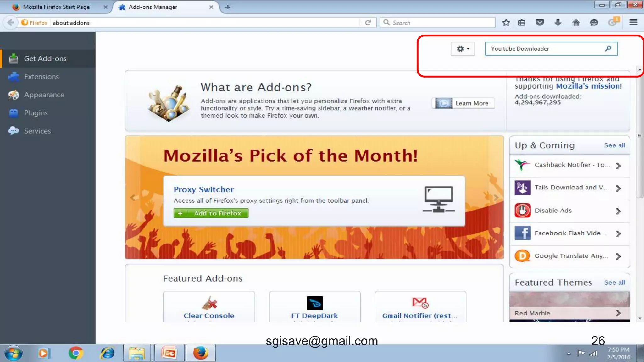This screenshot has width=644, height=362.
Task: Click See all for Up & Coming
Action: click(x=614, y=145)
